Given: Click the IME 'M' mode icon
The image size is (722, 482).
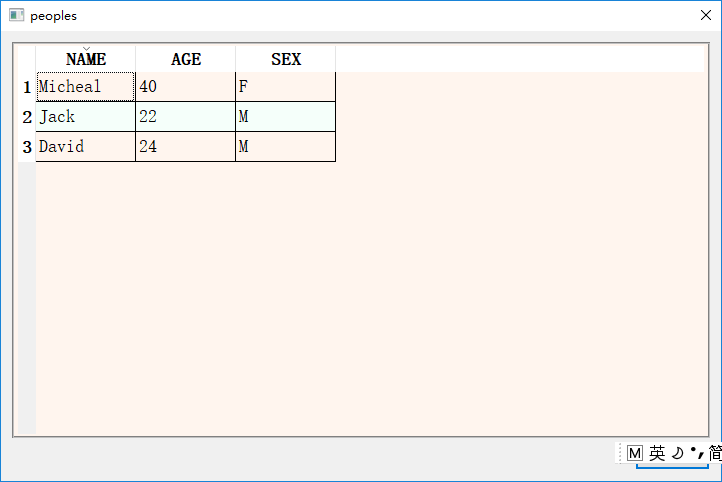Looking at the screenshot, I should click(635, 453).
